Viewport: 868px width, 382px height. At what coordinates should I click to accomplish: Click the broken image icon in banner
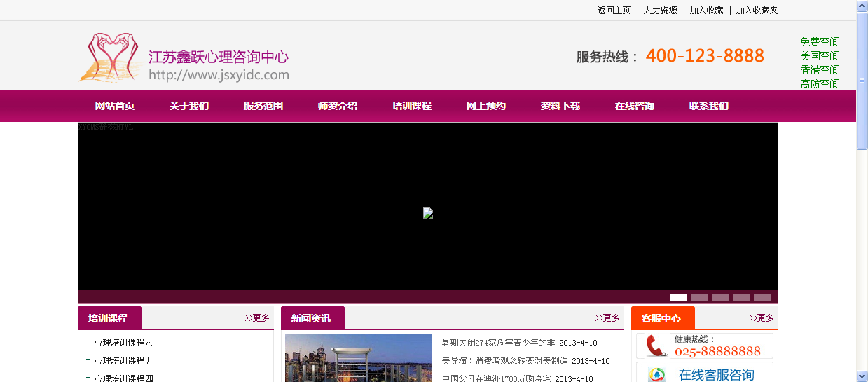point(428,213)
